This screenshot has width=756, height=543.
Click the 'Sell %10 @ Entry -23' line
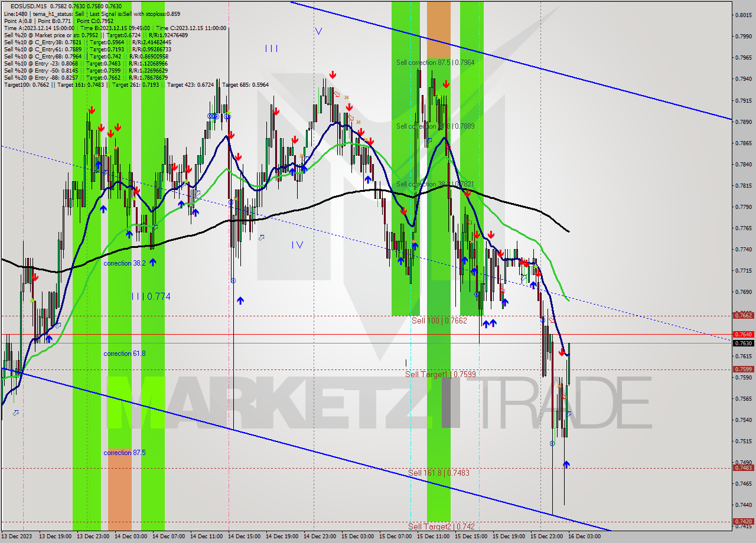tap(86, 63)
